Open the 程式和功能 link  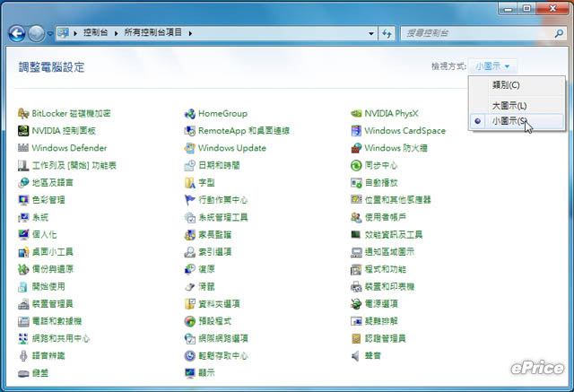pyautogui.click(x=386, y=269)
